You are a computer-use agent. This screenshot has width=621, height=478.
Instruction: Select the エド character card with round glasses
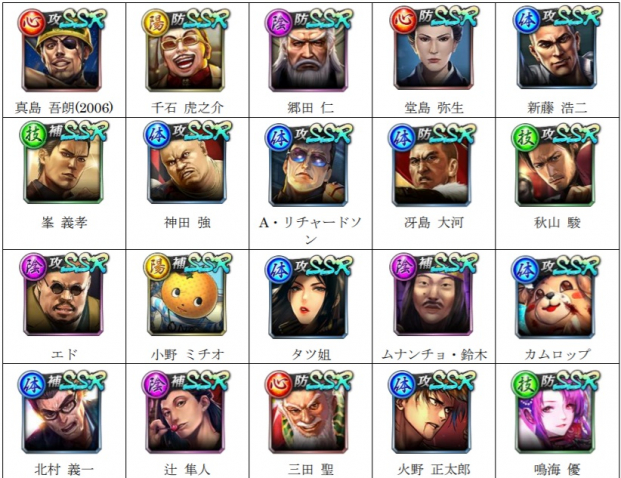(x=63, y=295)
